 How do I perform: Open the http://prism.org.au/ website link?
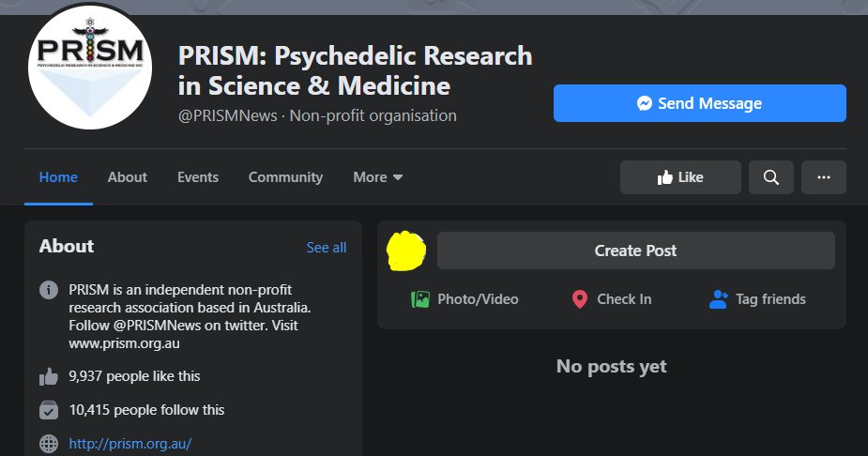click(130, 444)
